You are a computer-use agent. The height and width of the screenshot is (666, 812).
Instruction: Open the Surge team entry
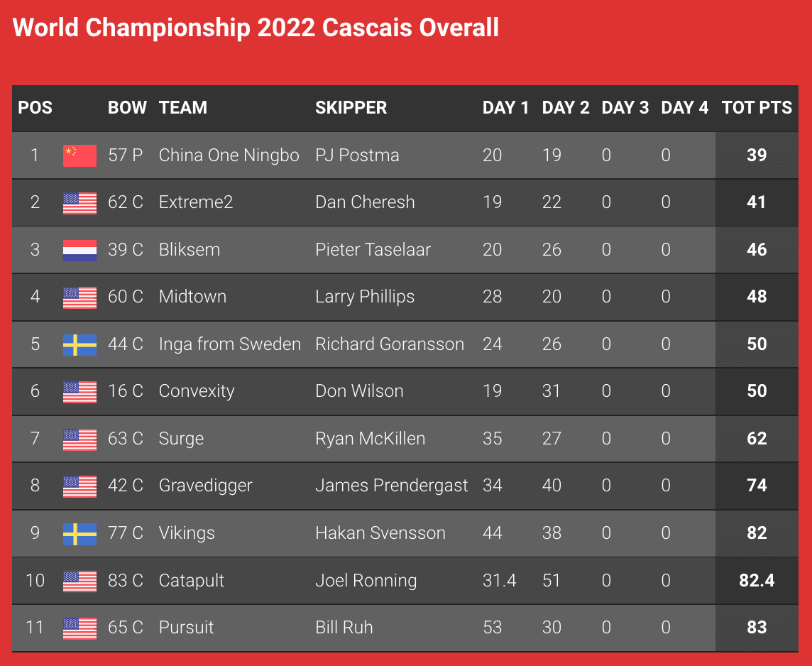click(181, 440)
